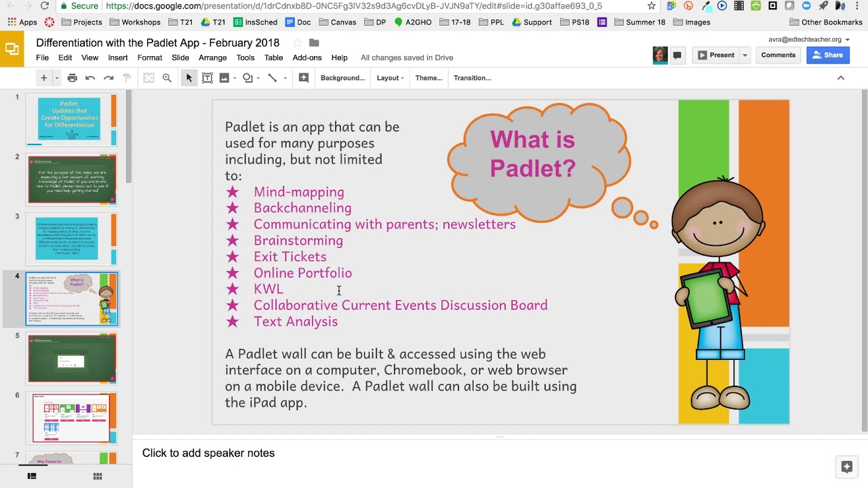Star the presentation title
868x488 pixels.
coord(297,43)
